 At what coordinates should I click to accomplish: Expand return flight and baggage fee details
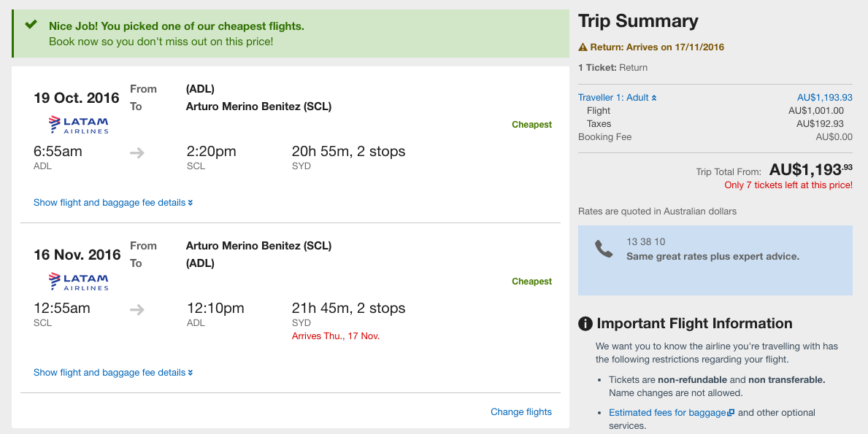tap(113, 373)
